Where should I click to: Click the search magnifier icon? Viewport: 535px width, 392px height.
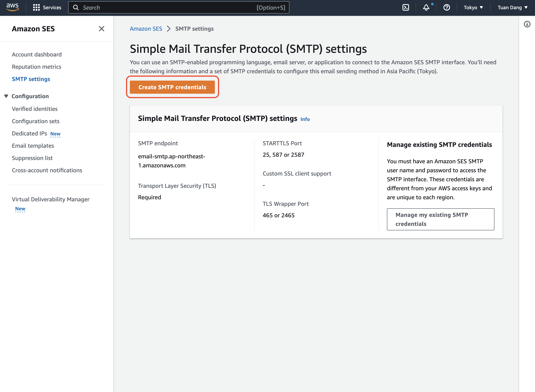click(x=76, y=7)
